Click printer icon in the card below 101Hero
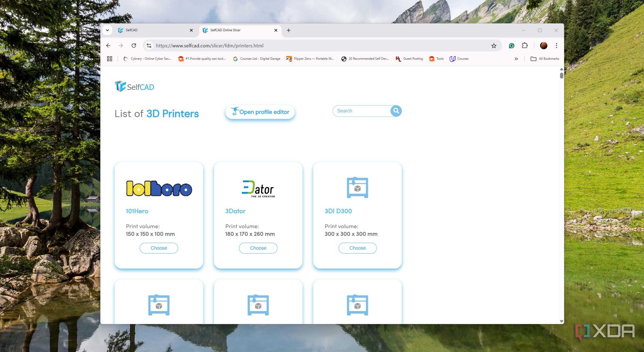This screenshot has height=352, width=644. click(x=159, y=305)
